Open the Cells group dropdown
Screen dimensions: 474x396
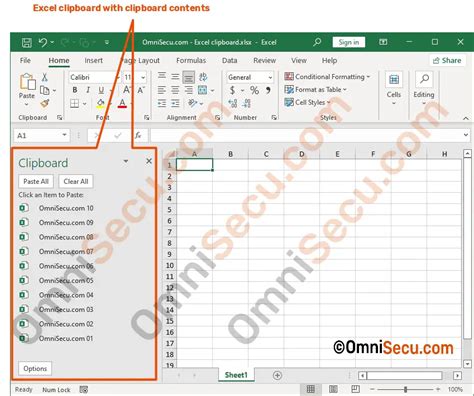click(394, 88)
